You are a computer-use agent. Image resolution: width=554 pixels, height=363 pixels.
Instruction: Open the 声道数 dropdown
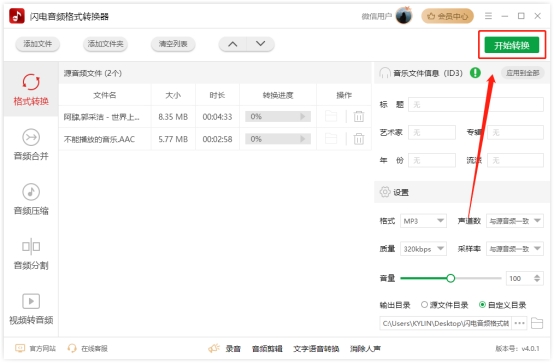point(515,221)
